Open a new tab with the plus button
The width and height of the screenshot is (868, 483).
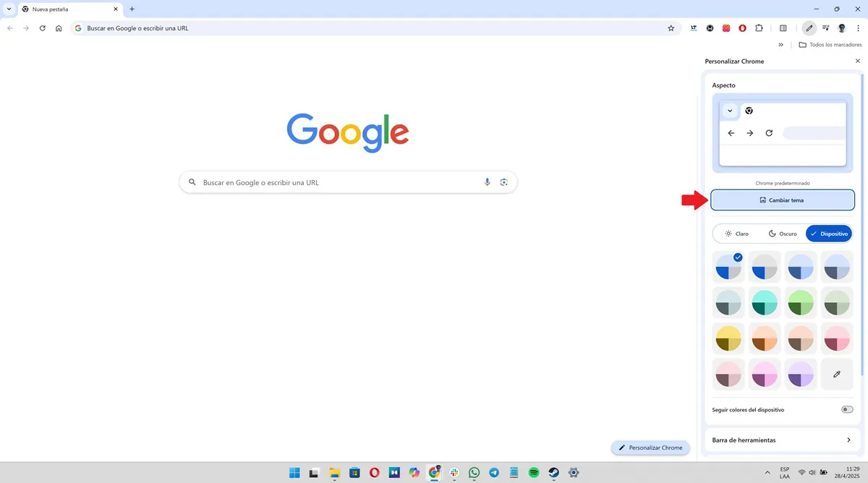coord(132,9)
